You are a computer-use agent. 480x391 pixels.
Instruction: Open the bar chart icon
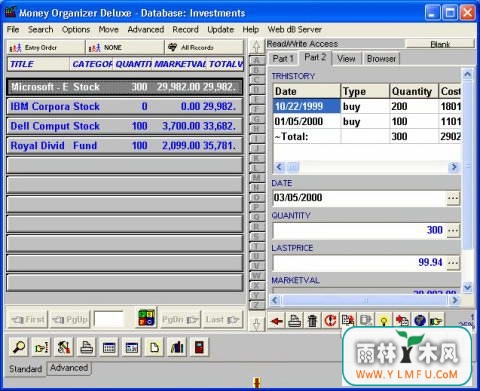(177, 347)
